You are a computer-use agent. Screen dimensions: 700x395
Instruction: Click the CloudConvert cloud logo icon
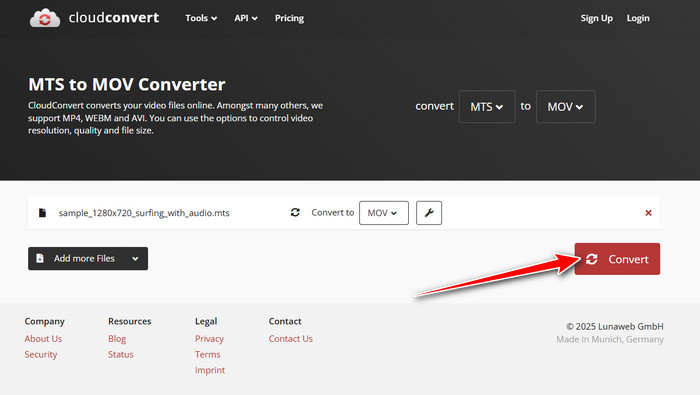click(45, 18)
